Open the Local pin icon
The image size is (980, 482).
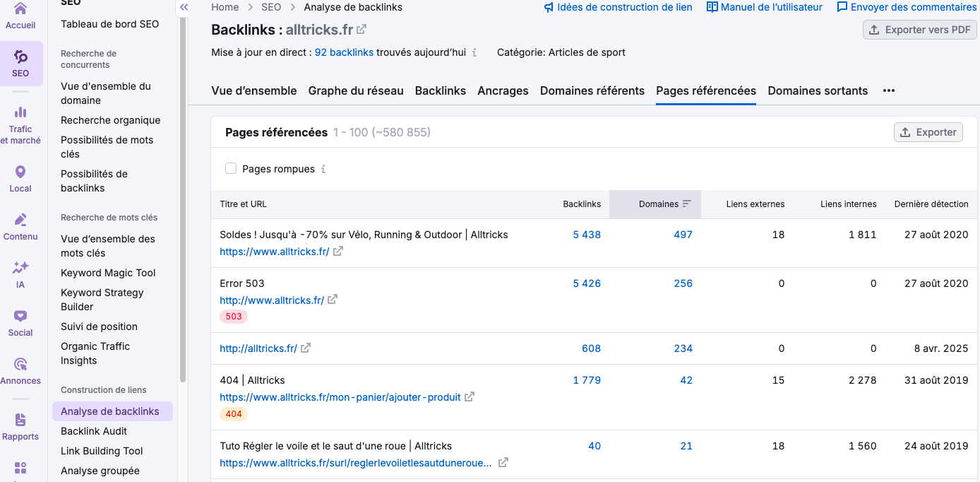coord(20,172)
